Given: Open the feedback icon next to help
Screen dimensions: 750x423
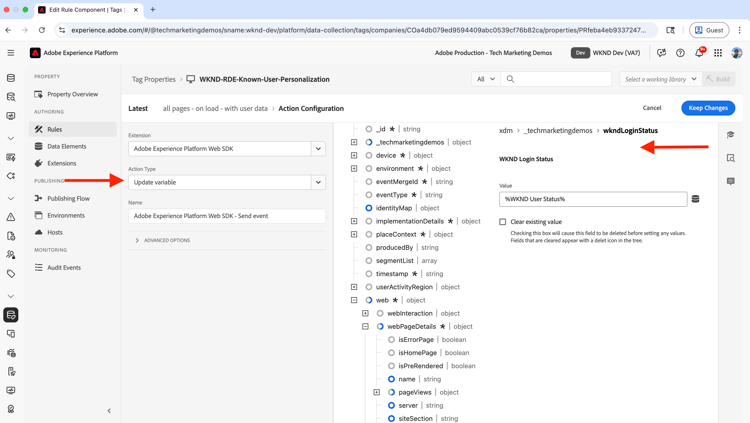Looking at the screenshot, I should 662,53.
